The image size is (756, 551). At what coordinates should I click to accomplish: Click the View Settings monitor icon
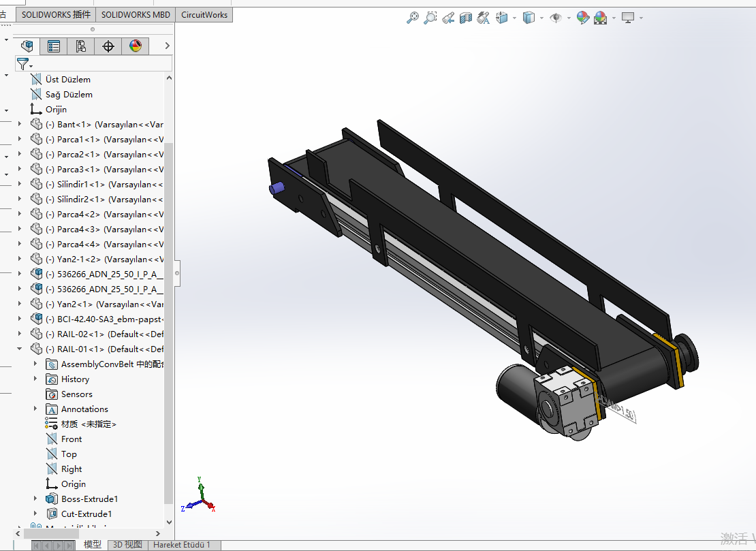(628, 18)
